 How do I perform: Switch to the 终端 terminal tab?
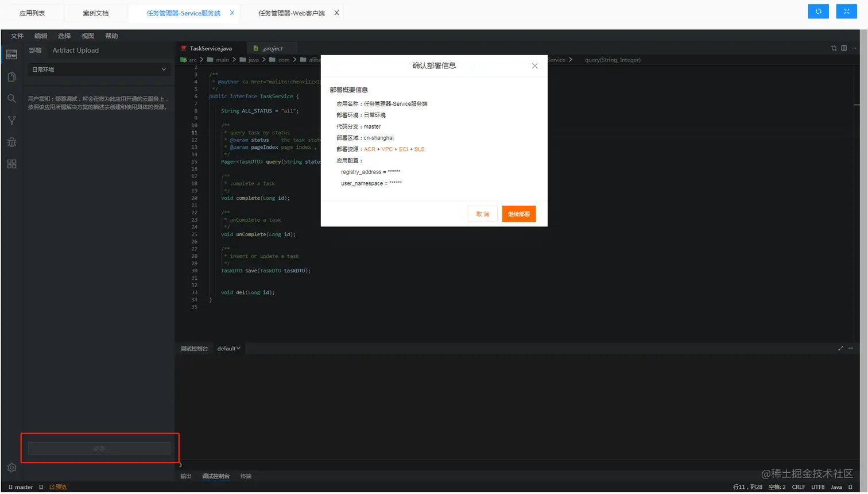coord(246,476)
